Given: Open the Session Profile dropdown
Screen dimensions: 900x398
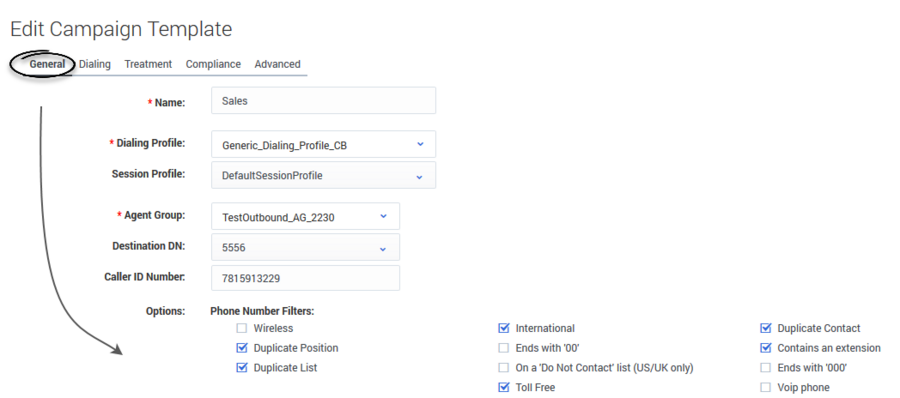Looking at the screenshot, I should [x=323, y=175].
